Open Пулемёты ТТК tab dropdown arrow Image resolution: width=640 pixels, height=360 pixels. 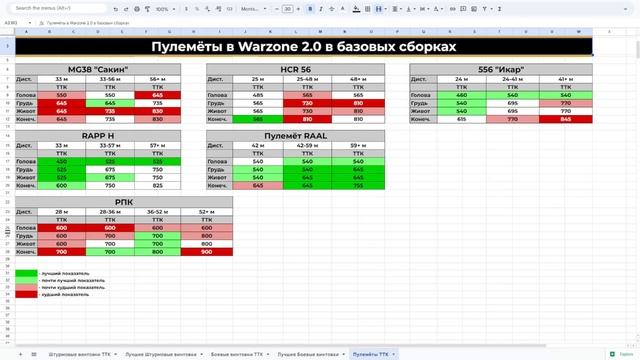coord(393,354)
